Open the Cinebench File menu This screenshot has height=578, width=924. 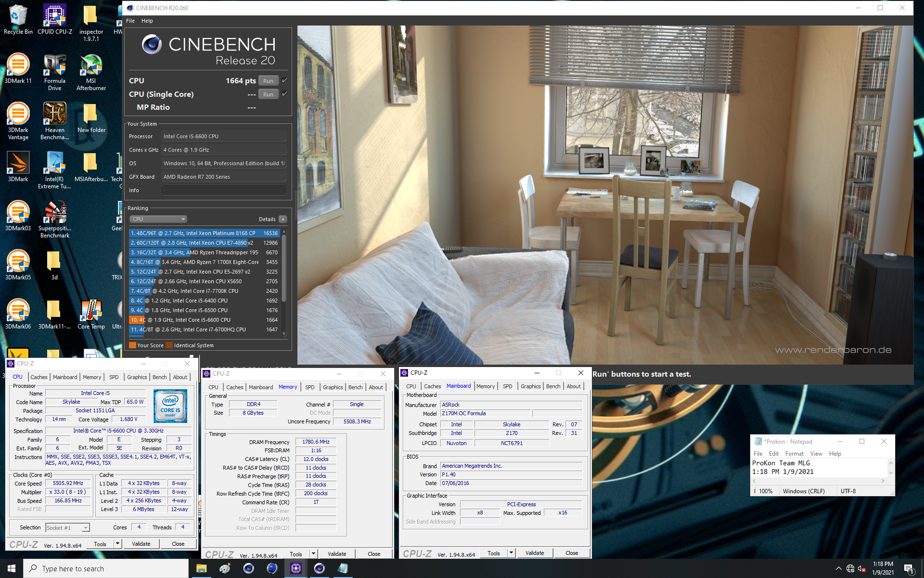130,21
